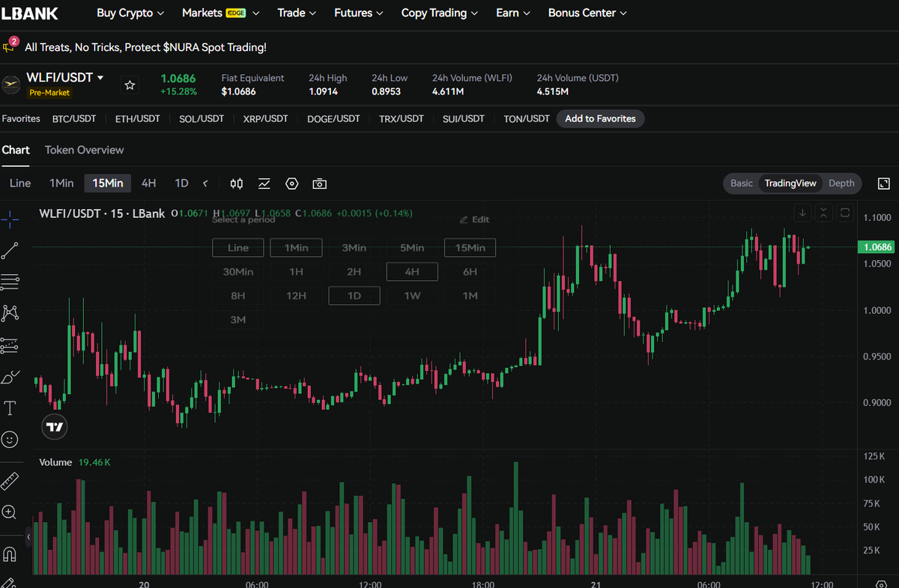899x588 pixels.
Task: Expand the Trade menu
Action: tap(297, 13)
